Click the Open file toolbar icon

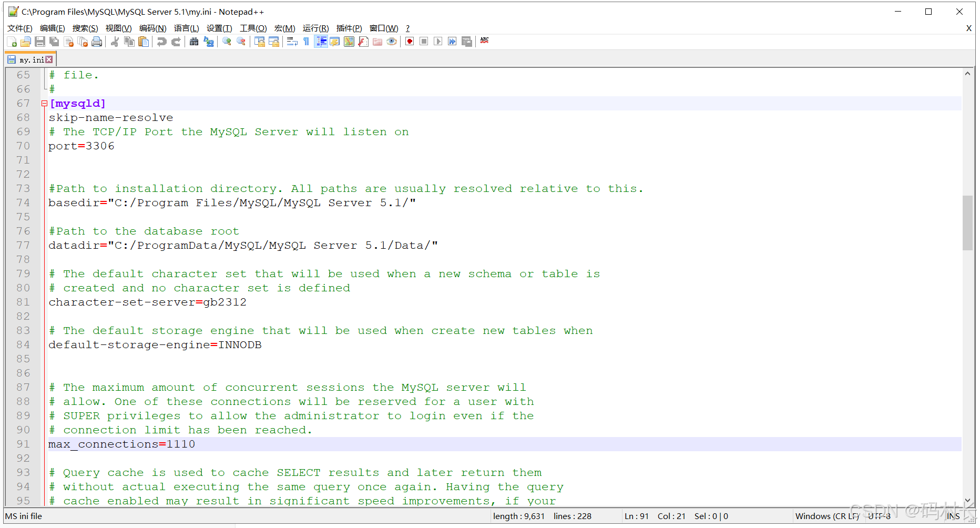(26, 42)
